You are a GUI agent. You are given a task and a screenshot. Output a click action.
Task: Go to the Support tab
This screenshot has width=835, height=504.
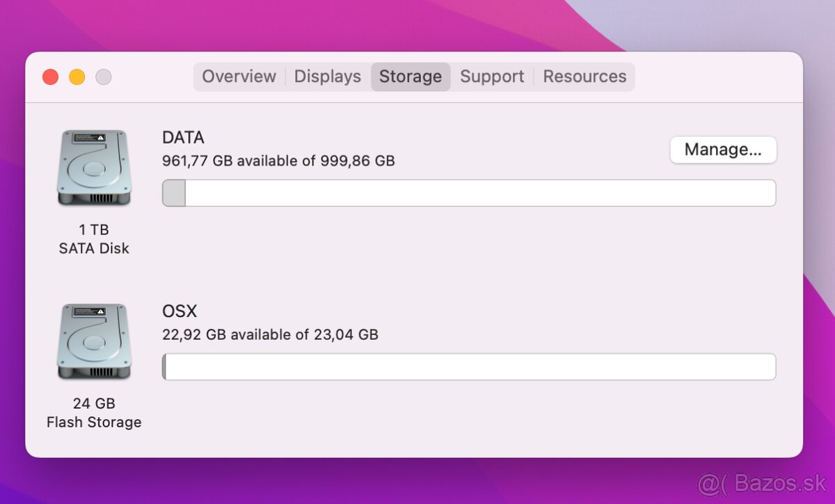492,76
